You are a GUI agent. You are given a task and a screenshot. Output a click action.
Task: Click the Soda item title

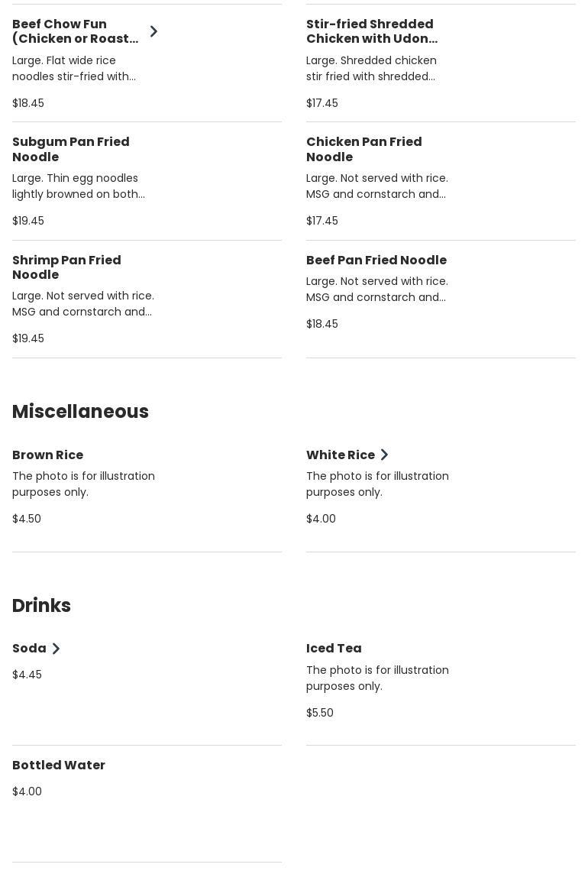[x=29, y=649]
